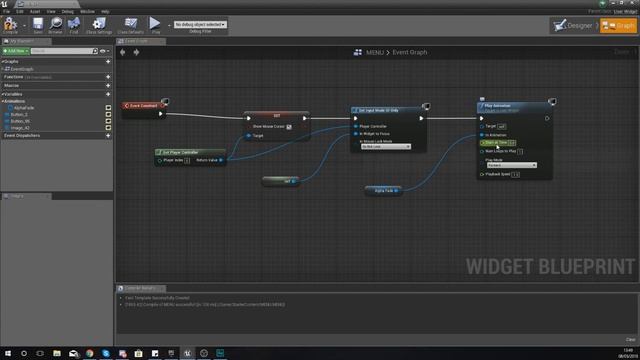Collapse the Animations category
The width and height of the screenshot is (640, 360).
pos(2,101)
